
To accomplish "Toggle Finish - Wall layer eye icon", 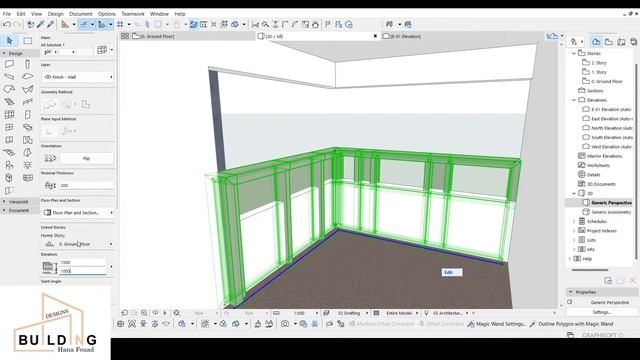I will click(48, 77).
